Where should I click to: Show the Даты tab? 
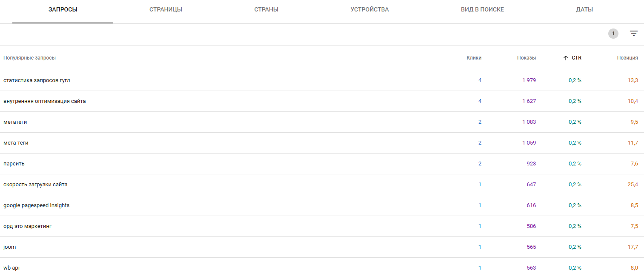584,9
